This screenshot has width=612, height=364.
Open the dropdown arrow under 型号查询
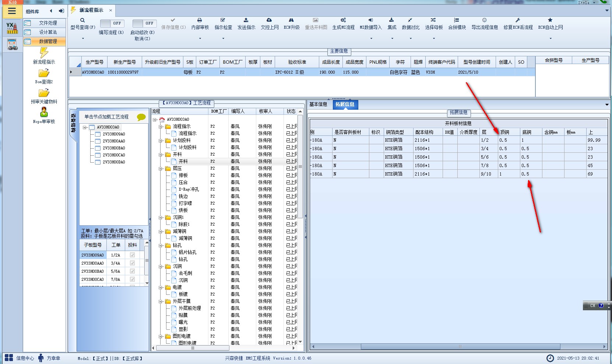(83, 38)
